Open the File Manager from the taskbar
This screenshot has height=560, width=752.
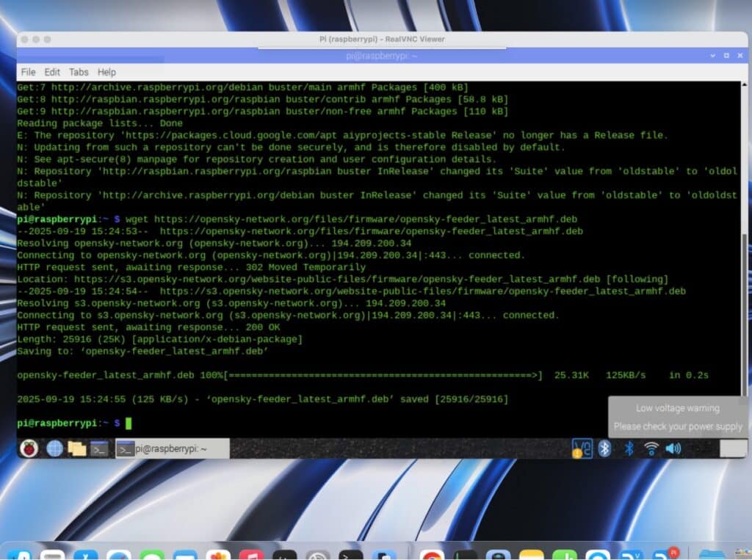[78, 448]
